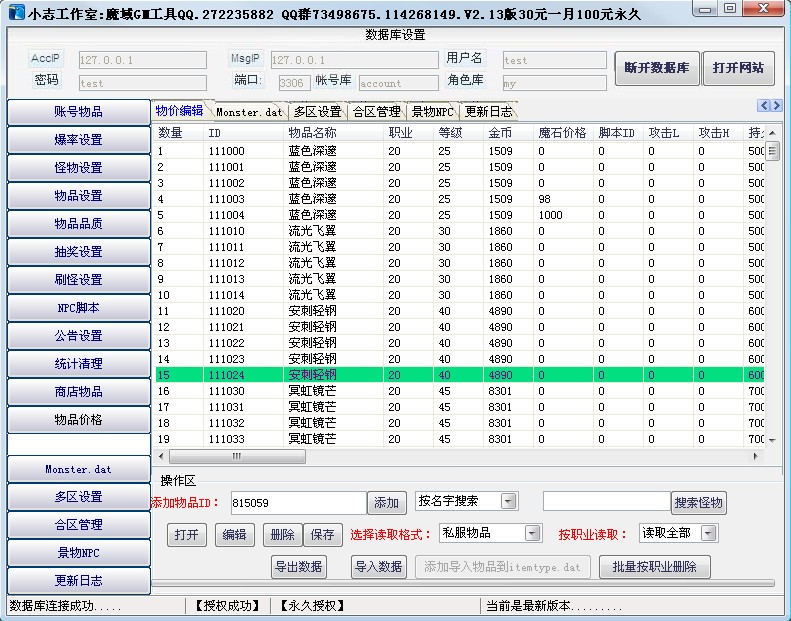Select the 更新日志 tab
The image size is (791, 621).
click(489, 112)
